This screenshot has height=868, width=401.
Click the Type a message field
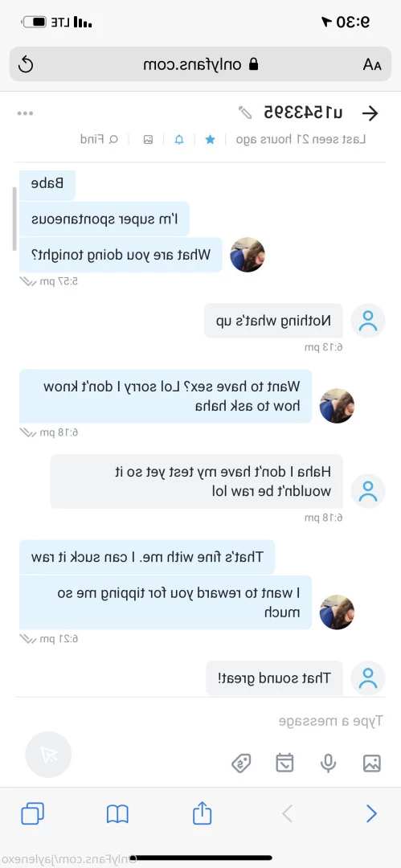[201, 721]
